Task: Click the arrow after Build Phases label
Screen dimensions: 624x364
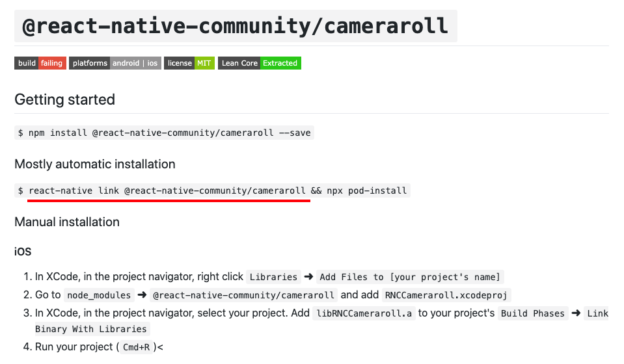Action: pos(576,313)
